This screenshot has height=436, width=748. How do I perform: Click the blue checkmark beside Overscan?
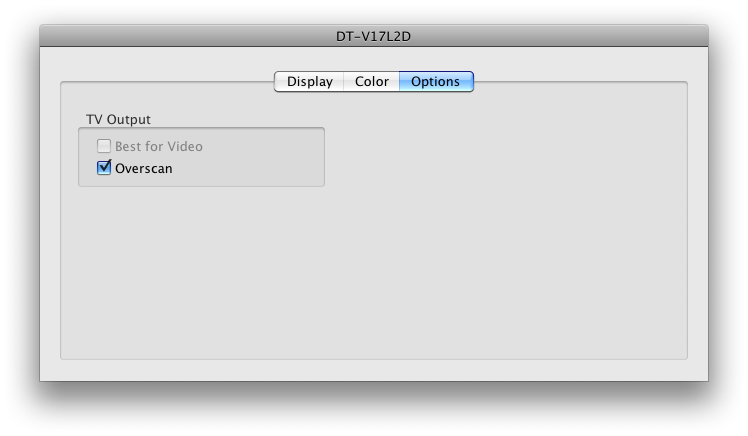[104, 168]
